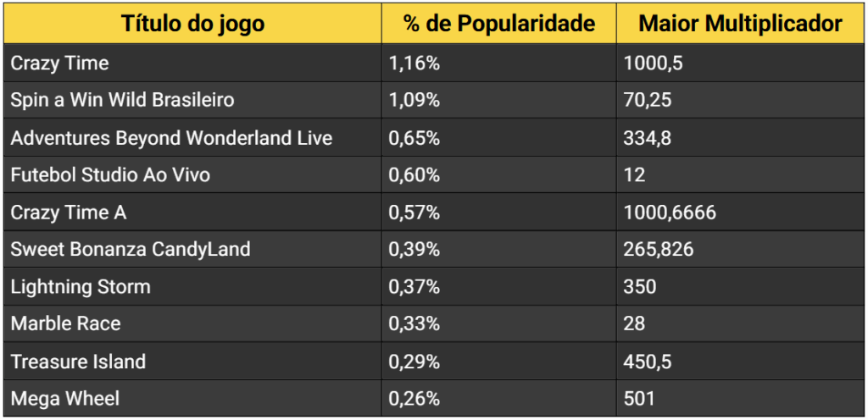Select the Sweet Bonanza CandyLand cell
The image size is (868, 420).
131,250
